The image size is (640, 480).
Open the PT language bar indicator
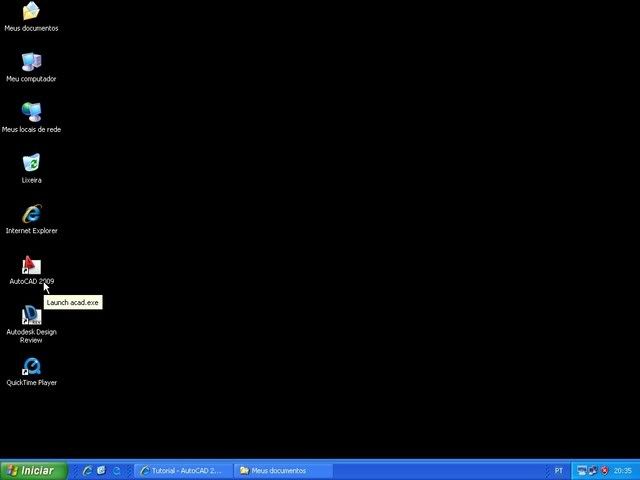[x=558, y=470]
